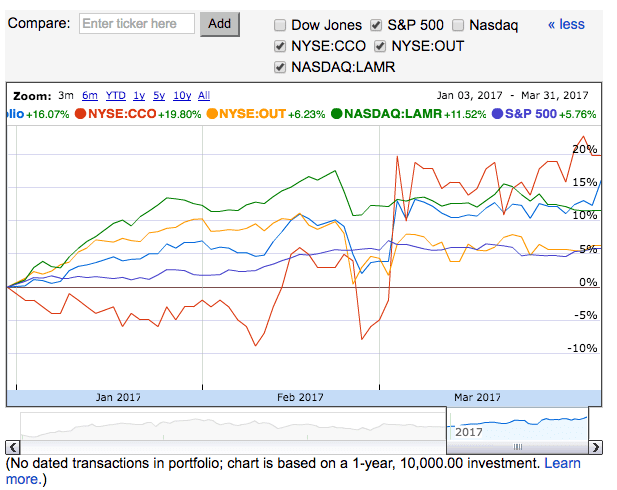The image size is (617, 490).
Task: Click the right scroll arrow of timeline
Action: [x=595, y=447]
